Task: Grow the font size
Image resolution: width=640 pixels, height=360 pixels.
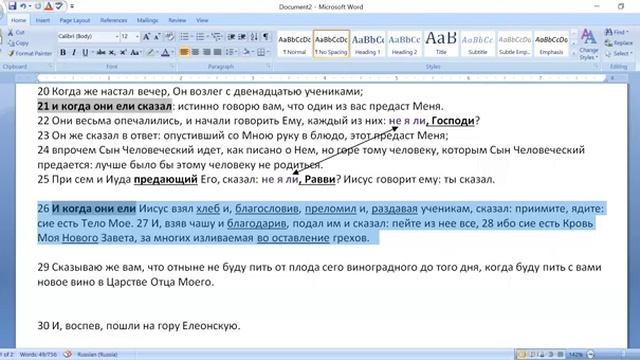Action: pyautogui.click(x=146, y=37)
